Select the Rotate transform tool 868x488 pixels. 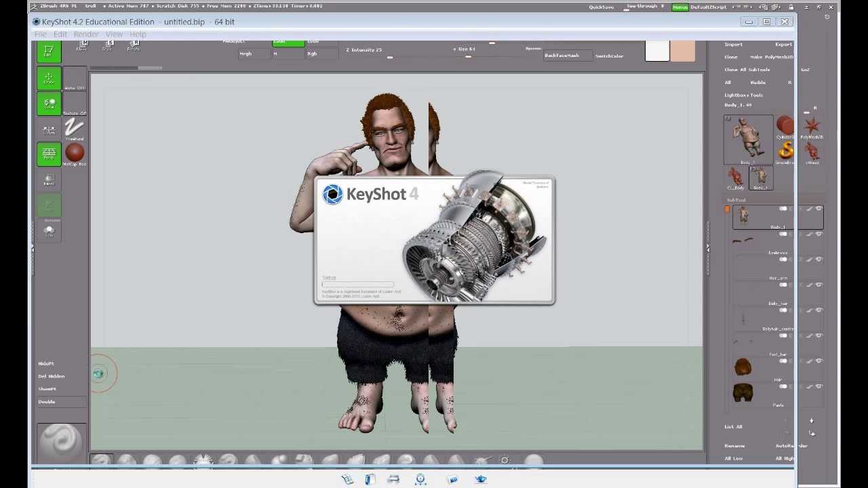(134, 46)
